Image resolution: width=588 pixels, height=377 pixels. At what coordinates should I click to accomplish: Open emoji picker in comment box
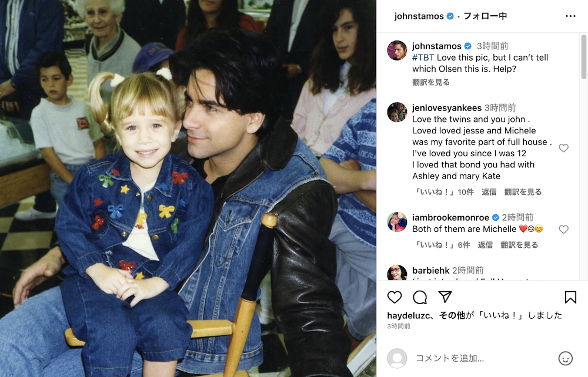point(565,358)
